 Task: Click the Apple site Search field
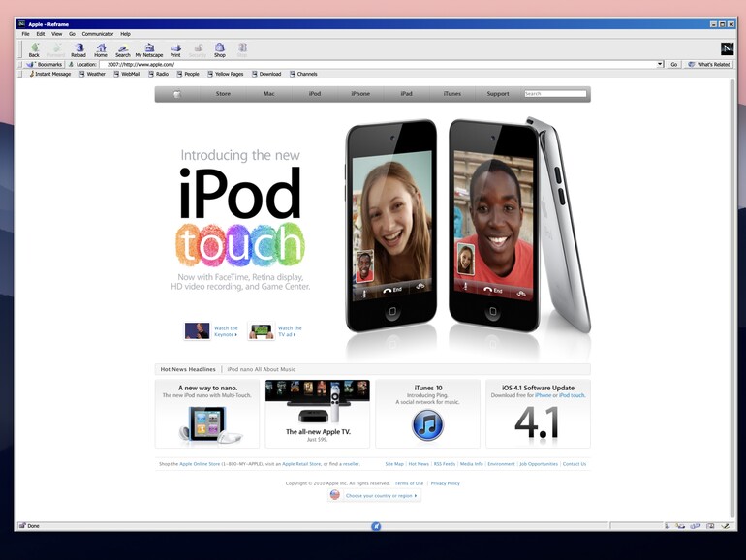point(555,94)
